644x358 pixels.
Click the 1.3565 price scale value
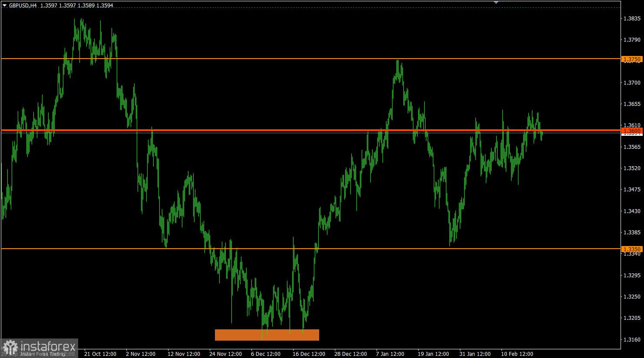[x=632, y=147]
